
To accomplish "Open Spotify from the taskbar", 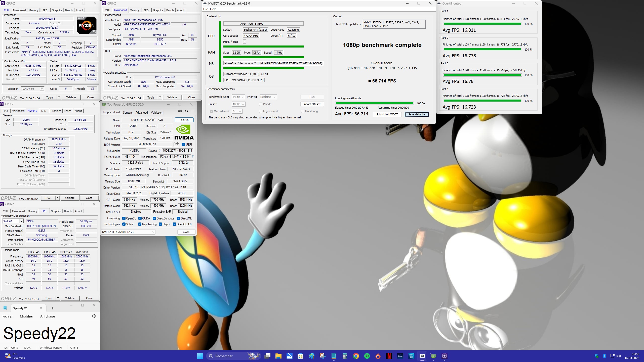I will [x=367, y=356].
